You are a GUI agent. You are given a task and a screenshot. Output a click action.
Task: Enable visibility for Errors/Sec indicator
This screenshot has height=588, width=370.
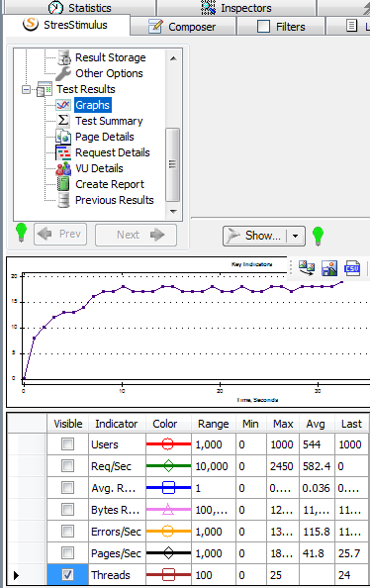click(x=68, y=531)
